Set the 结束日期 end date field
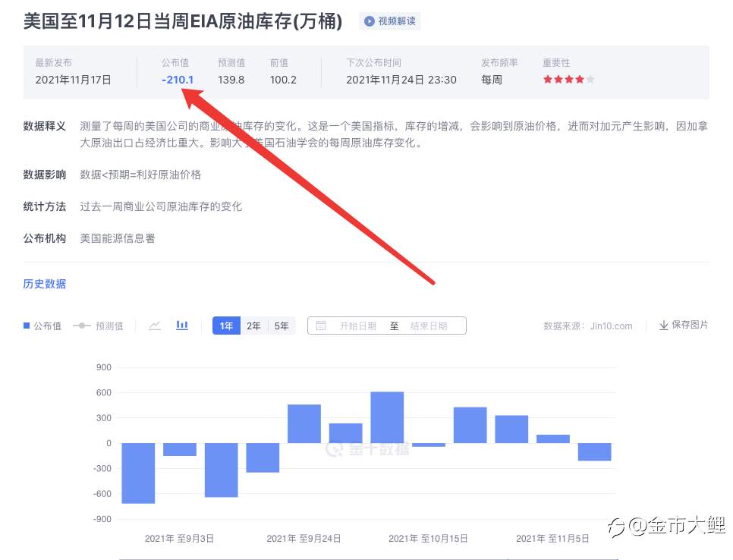Screen dimensions: 733x560 (429, 326)
